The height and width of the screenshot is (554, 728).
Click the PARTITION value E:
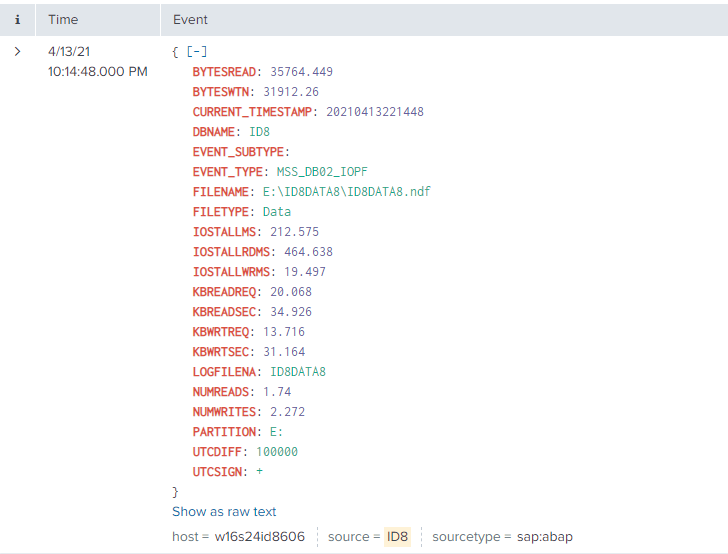pyautogui.click(x=274, y=431)
